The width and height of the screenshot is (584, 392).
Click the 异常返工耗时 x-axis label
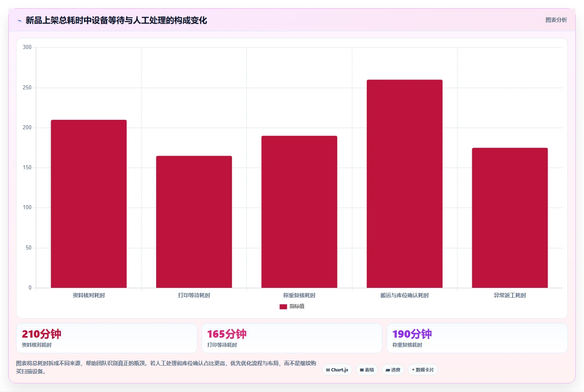pos(510,295)
